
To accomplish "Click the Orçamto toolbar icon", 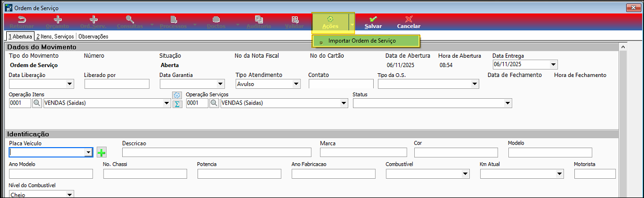I will [58, 22].
